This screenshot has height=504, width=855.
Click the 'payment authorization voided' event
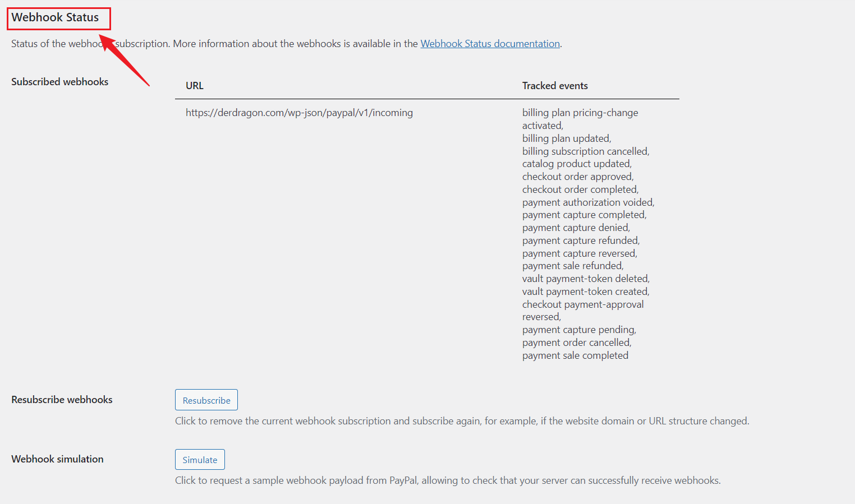(x=588, y=202)
